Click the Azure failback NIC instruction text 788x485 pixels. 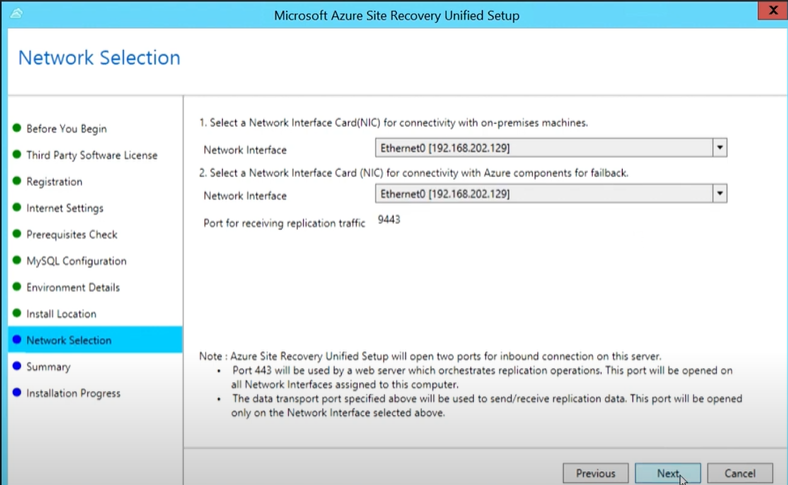point(414,173)
